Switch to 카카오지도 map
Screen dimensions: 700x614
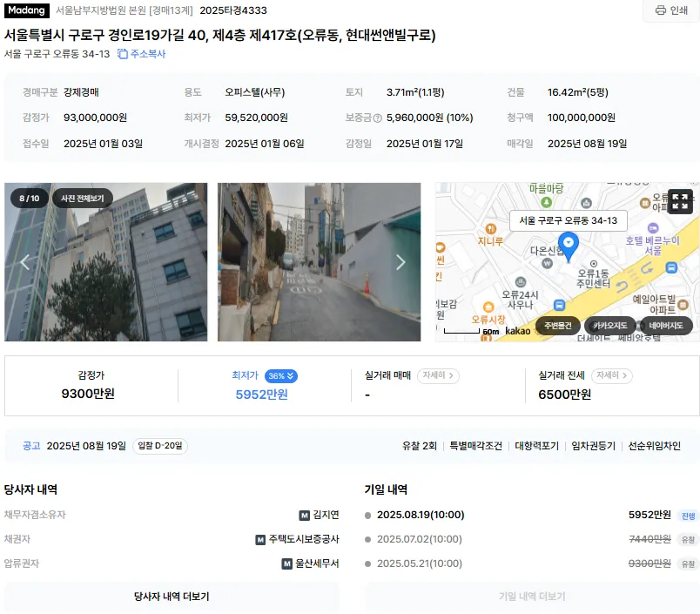(x=609, y=326)
